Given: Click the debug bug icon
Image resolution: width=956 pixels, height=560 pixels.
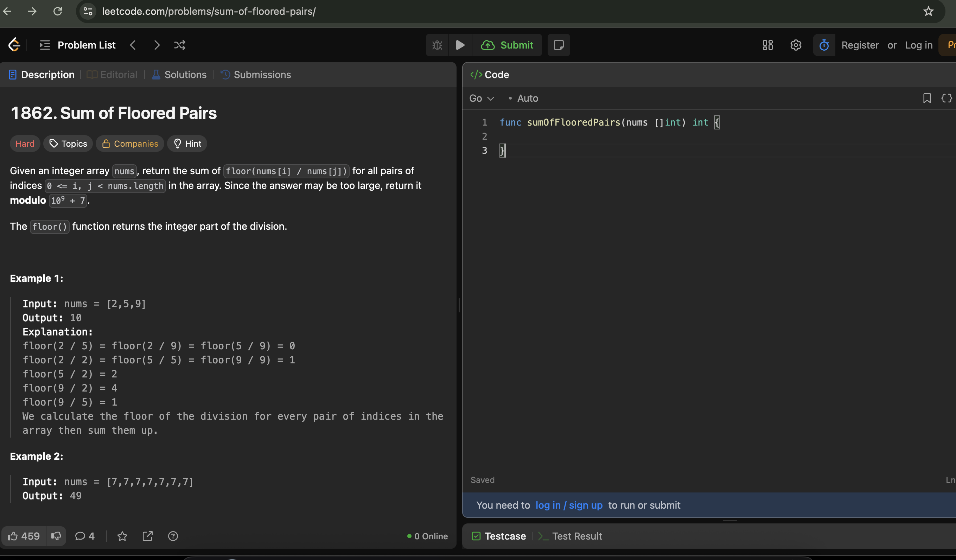Looking at the screenshot, I should coord(437,45).
